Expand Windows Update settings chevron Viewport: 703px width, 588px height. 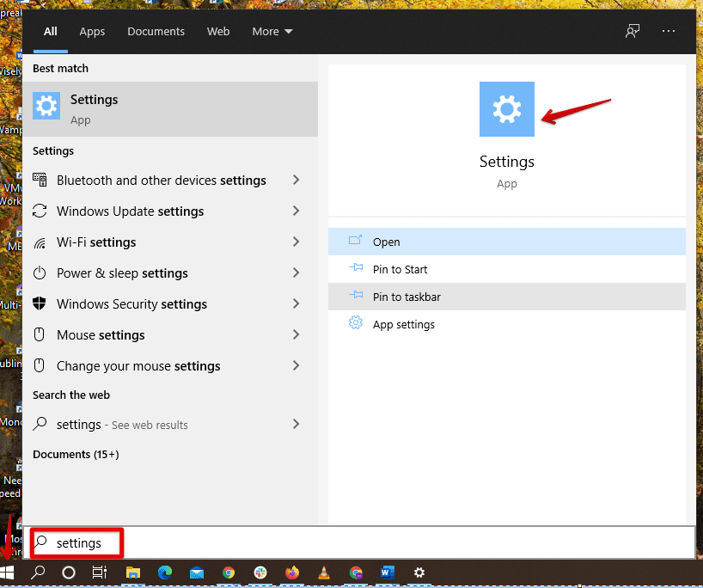(296, 211)
